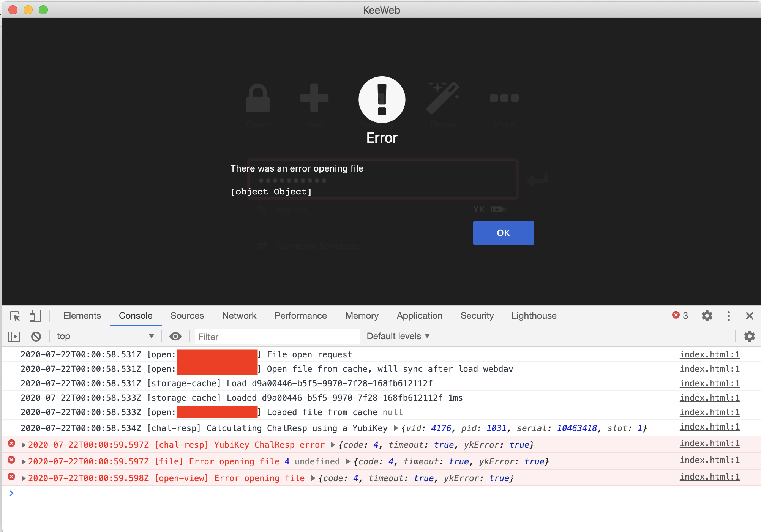761x532 pixels.
Task: Open the DevTools three-dot customize menu
Action: click(x=728, y=316)
